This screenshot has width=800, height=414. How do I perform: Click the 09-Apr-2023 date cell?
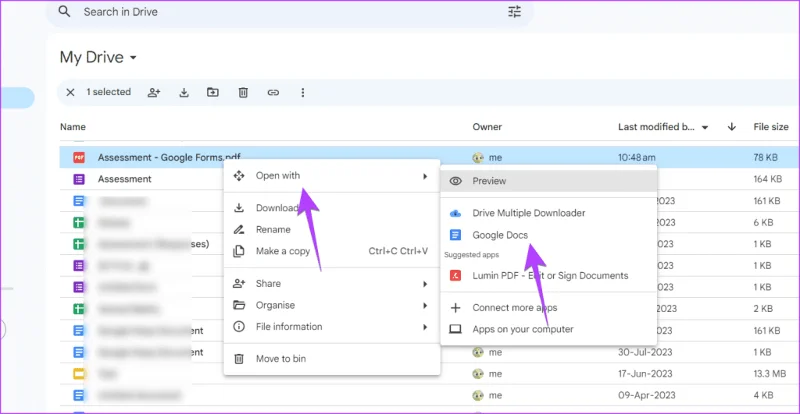[646, 395]
